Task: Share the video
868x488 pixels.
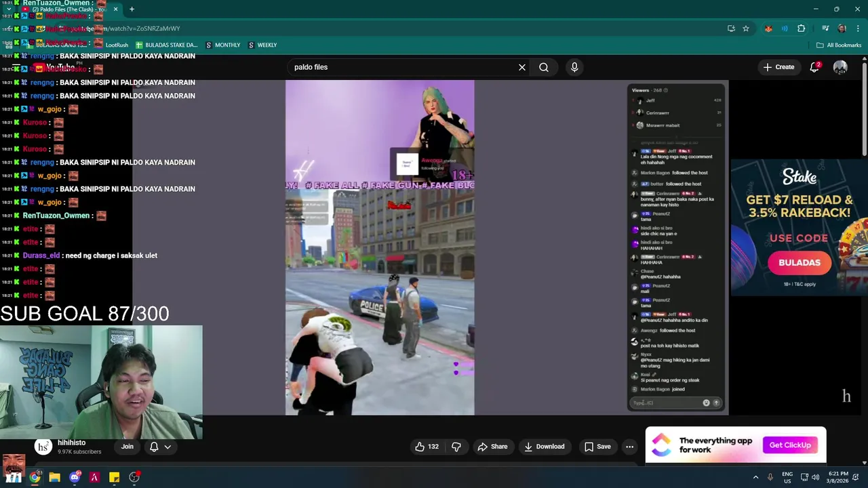Action: pos(492,447)
